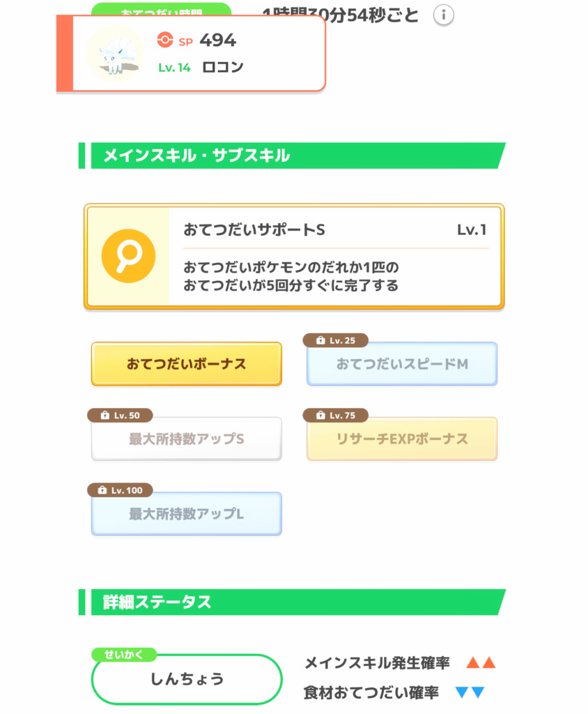Tap the locked 最大所持数アップS skill

186,439
